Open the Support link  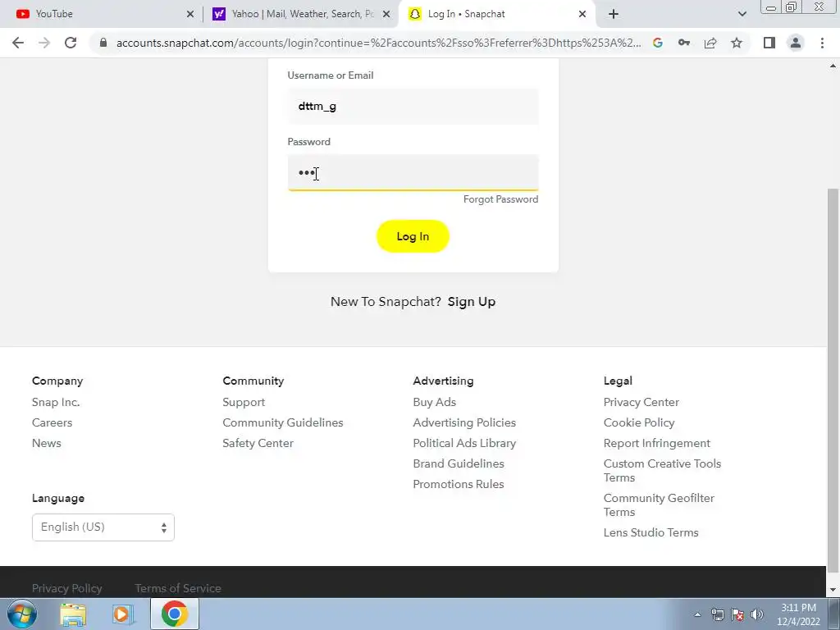pyautogui.click(x=244, y=402)
